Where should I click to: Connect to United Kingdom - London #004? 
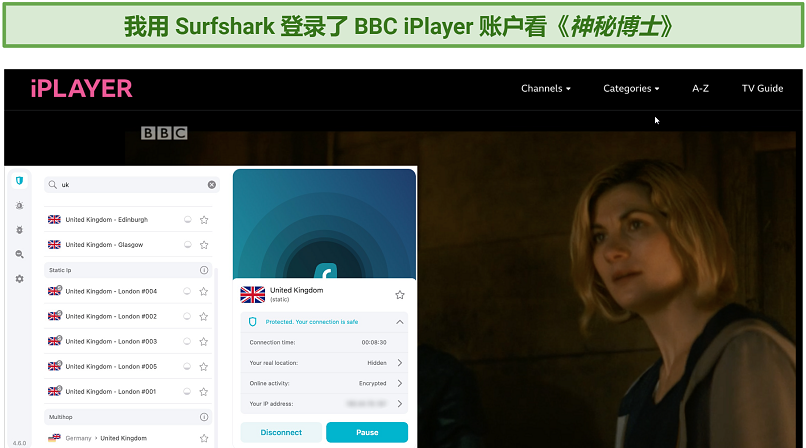coord(129,291)
